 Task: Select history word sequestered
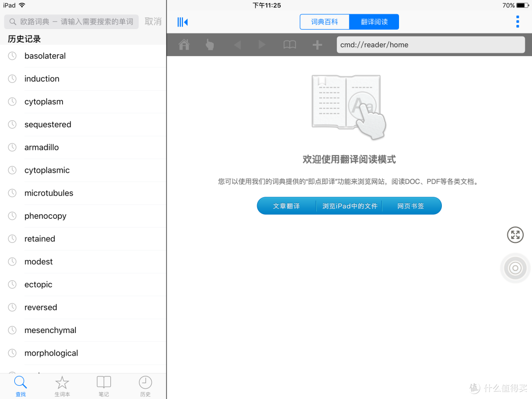83,125
